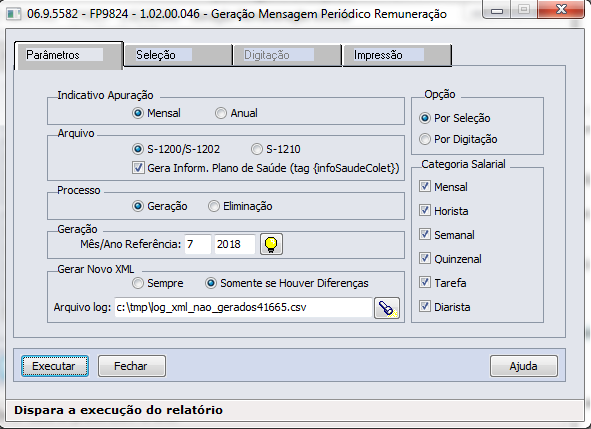Screen dimensions: 591x429
Task: Click the Arquivo log path field
Action: click(243, 308)
